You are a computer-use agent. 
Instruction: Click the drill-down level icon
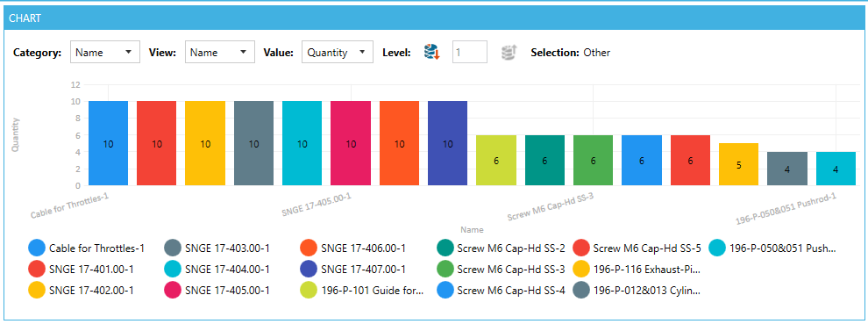(x=431, y=52)
